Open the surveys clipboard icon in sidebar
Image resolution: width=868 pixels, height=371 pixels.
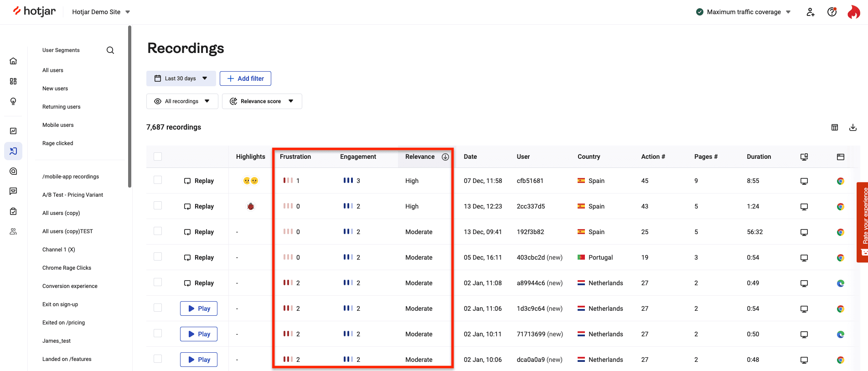point(13,211)
